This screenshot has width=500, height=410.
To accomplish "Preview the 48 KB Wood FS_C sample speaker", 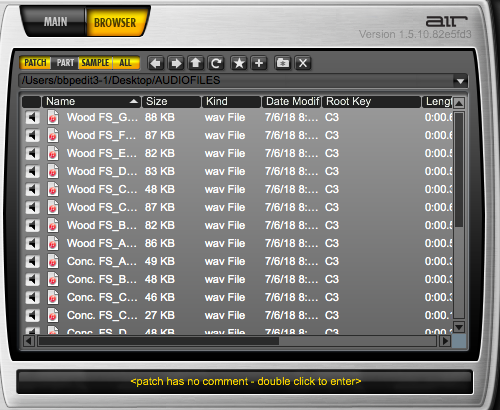I will [32, 189].
